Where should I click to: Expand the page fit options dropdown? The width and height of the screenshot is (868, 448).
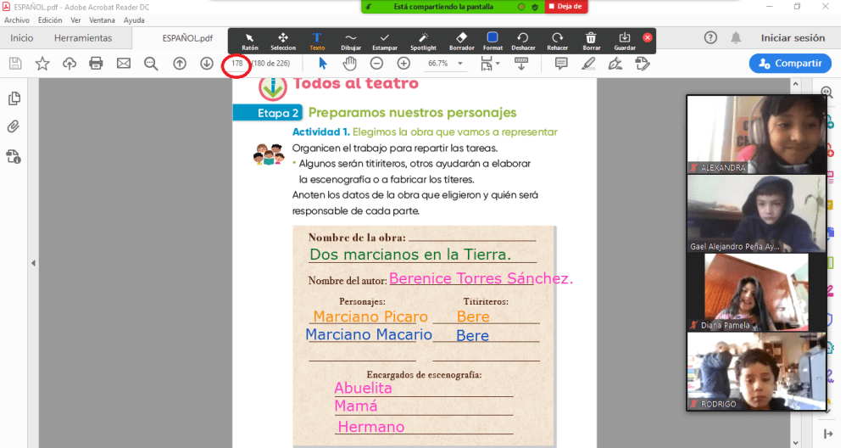click(498, 64)
